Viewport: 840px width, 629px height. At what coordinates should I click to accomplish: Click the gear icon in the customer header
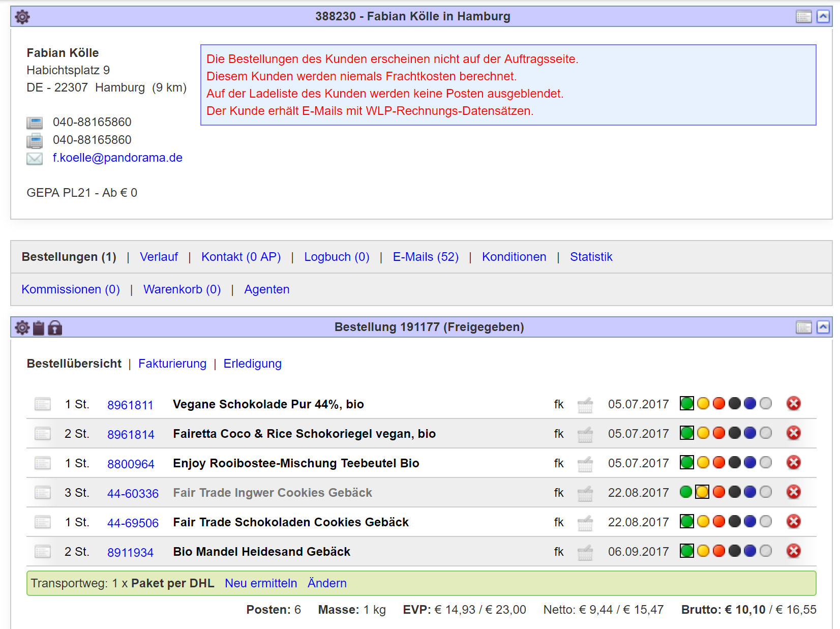pyautogui.click(x=22, y=17)
